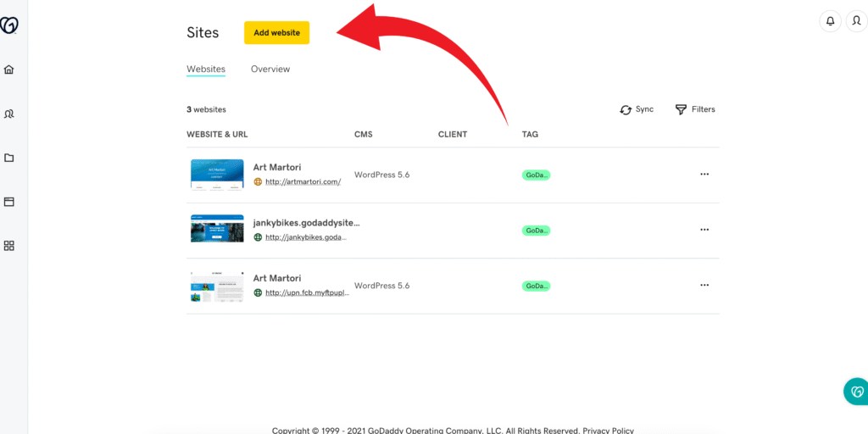
Task: Open more options for artmartori.com row
Action: tap(704, 174)
